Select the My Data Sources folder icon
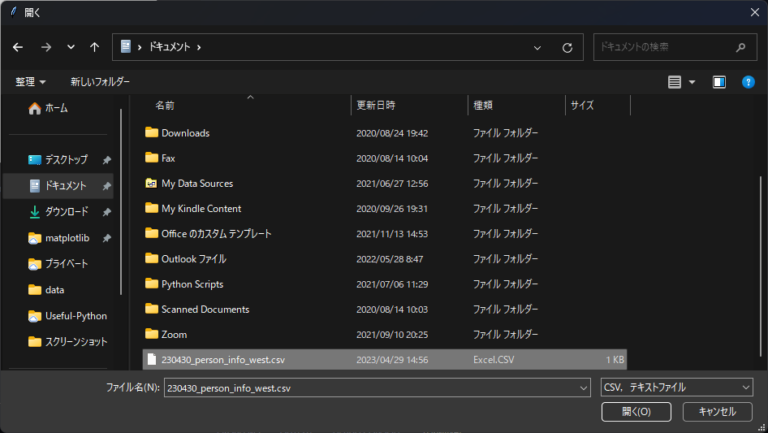The image size is (768, 433). tap(151, 183)
